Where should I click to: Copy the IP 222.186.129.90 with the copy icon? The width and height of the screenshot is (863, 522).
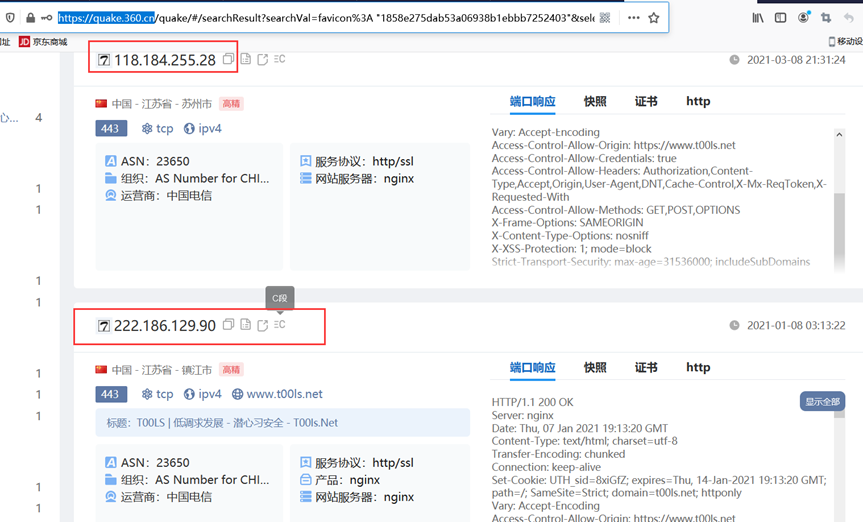228,324
